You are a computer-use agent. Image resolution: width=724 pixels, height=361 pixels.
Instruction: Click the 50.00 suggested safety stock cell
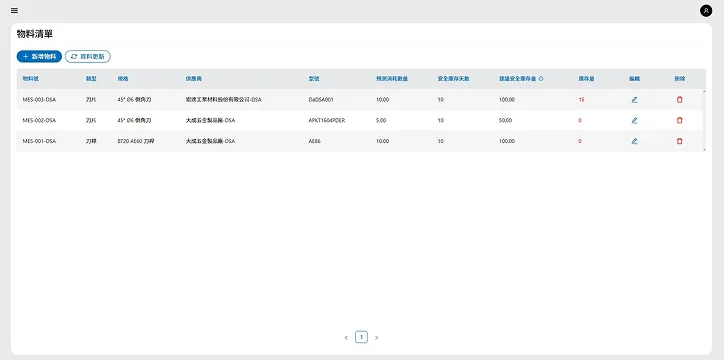point(506,120)
